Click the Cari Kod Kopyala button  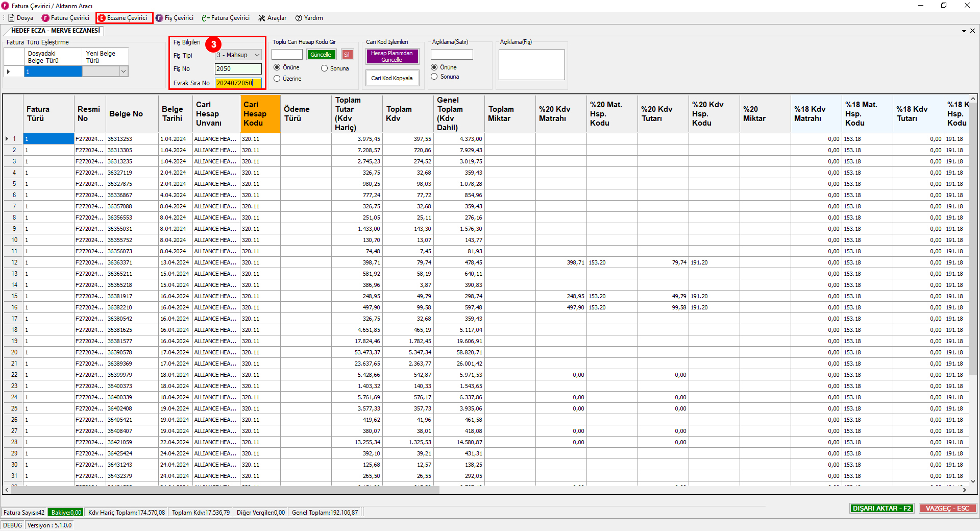pyautogui.click(x=391, y=78)
